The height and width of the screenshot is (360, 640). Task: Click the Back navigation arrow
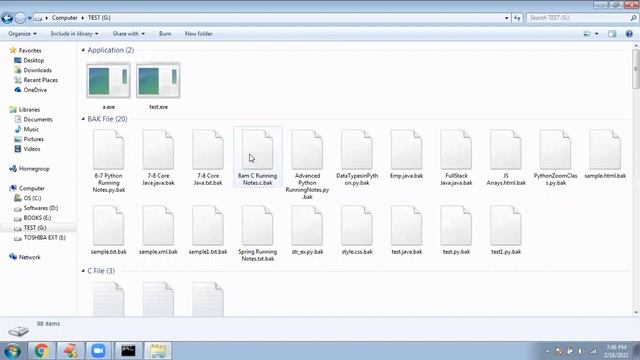point(7,18)
